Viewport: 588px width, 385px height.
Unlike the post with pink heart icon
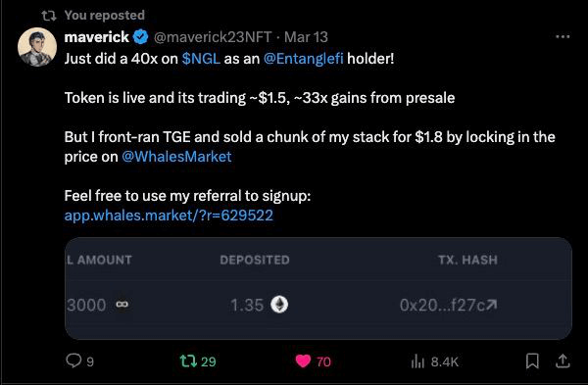tap(303, 361)
